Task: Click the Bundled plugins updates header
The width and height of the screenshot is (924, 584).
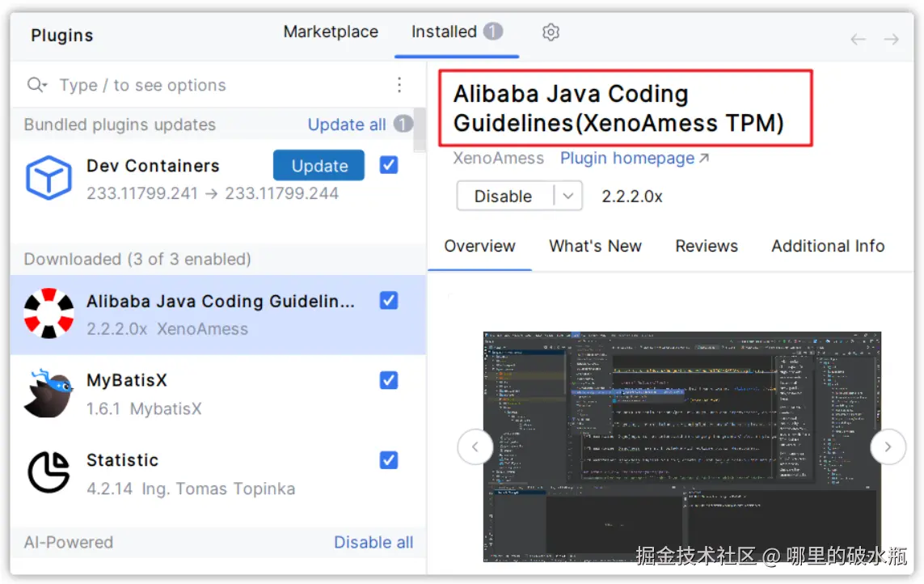Action: [120, 125]
